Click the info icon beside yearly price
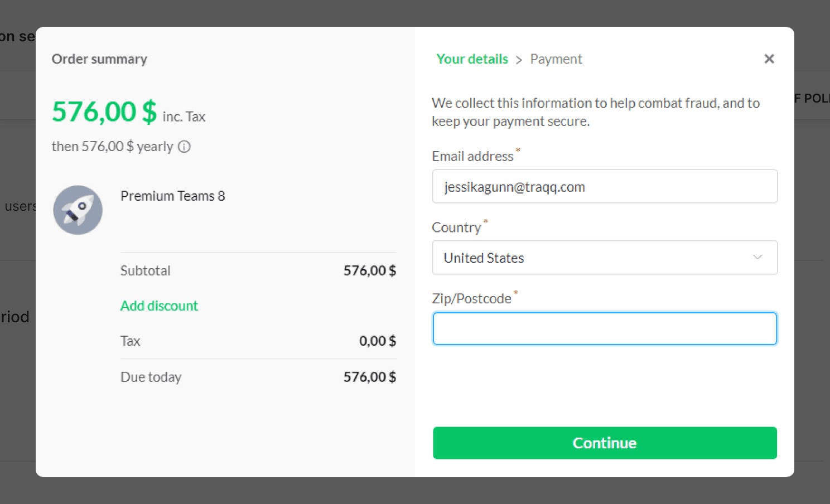Viewport: 830px width, 504px height. (x=184, y=147)
